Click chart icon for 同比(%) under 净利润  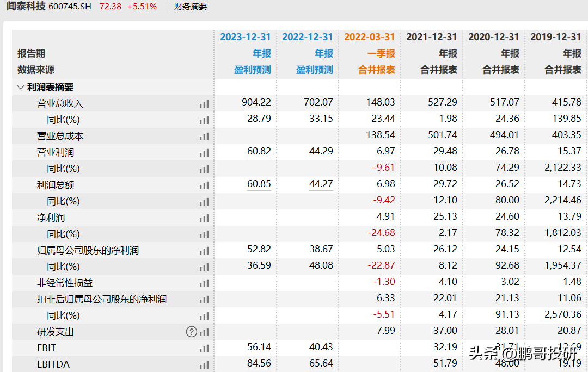pos(204,234)
